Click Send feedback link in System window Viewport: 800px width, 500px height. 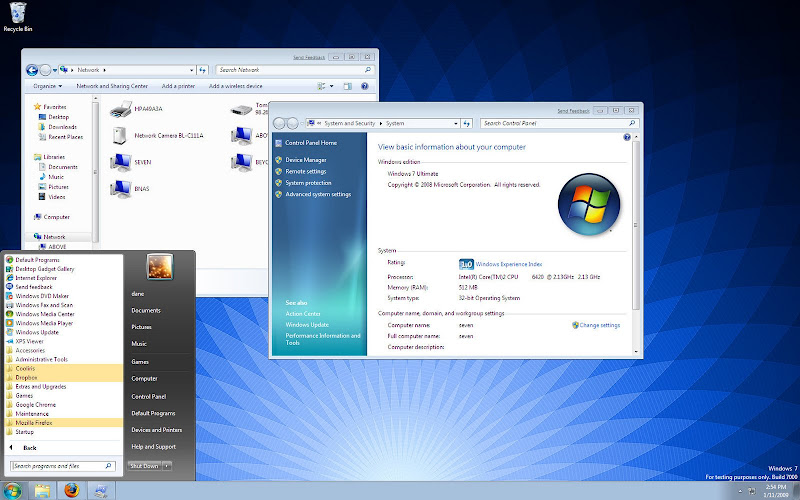click(573, 111)
